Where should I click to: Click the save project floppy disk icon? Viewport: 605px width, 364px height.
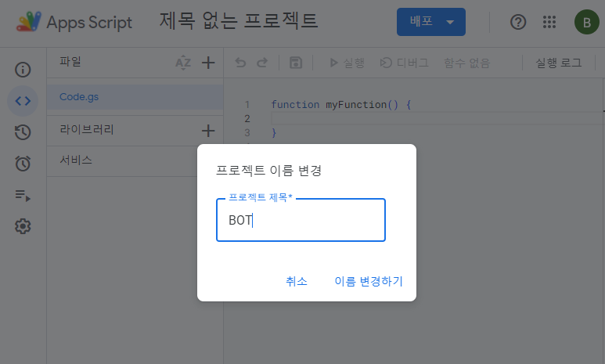296,63
